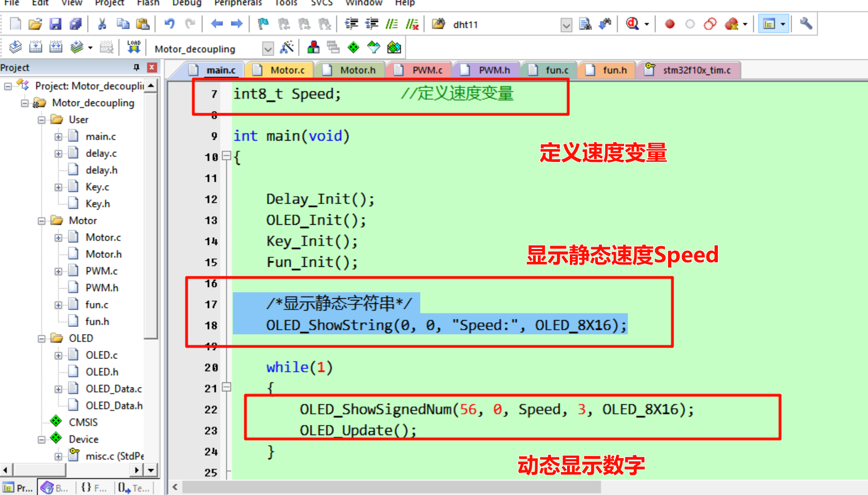Comment out the selected lines

(392, 24)
